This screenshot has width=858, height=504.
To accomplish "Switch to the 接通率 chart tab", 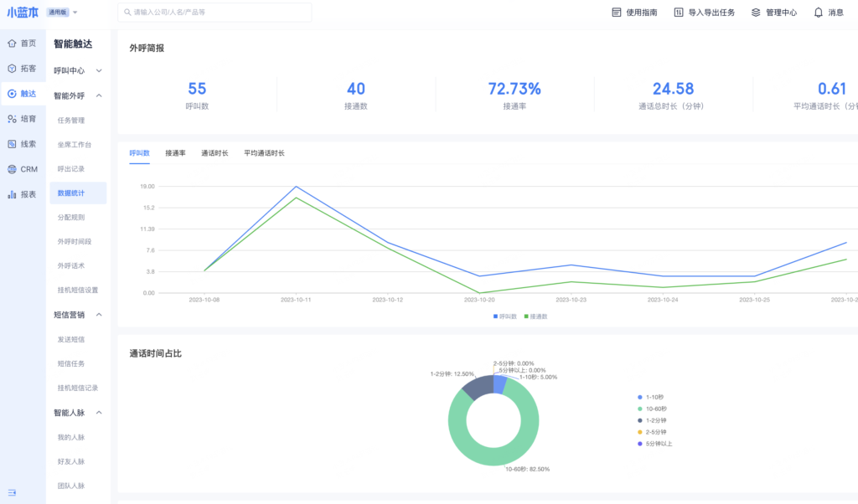I will point(175,153).
